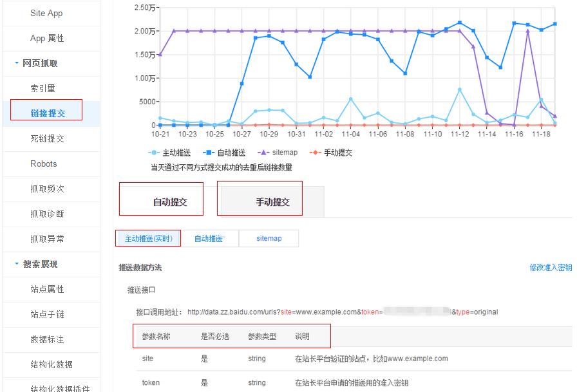This screenshot has width=577, height=392.
Task: Select 抓取诊断 in the sidebar
Action: click(48, 214)
